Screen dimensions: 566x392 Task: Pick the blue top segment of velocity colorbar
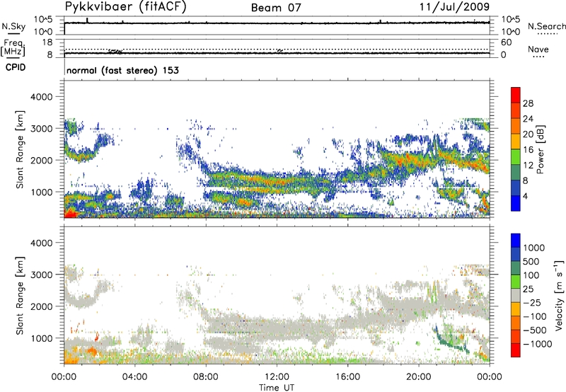(x=516, y=241)
